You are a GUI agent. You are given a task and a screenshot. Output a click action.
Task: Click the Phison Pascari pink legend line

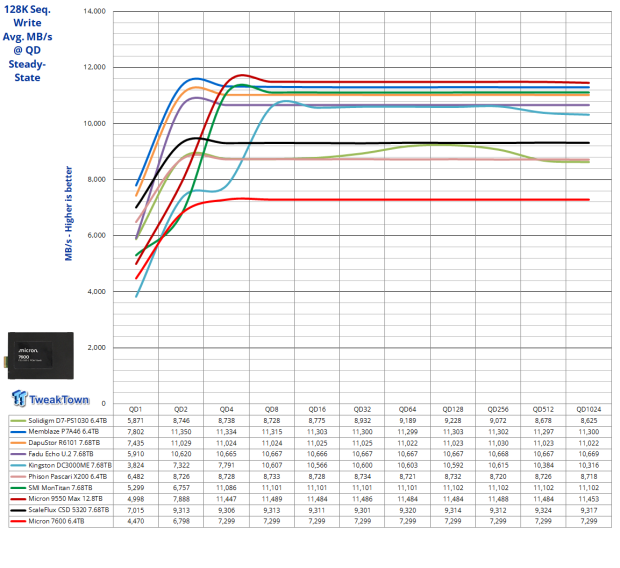18,477
